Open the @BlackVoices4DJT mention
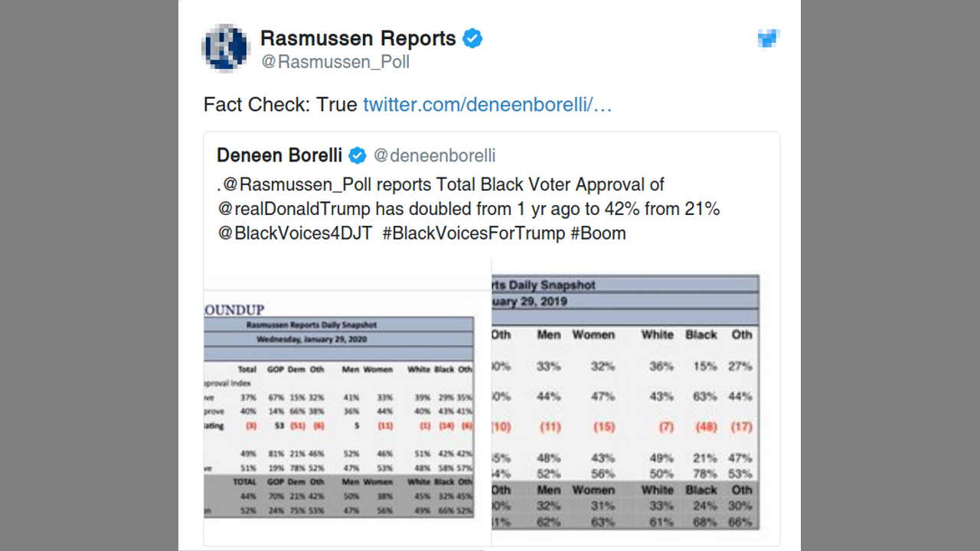The image size is (980, 551). (295, 233)
